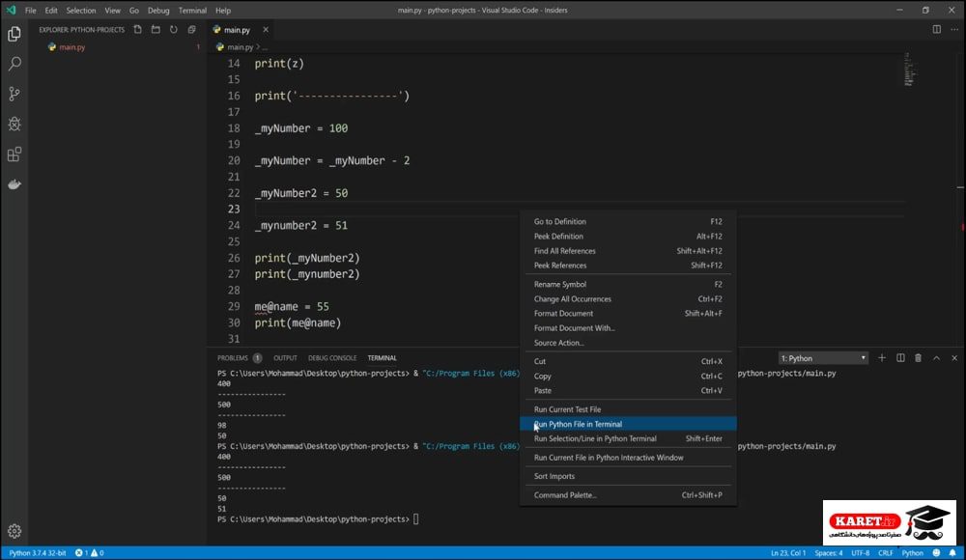Open the Selection menu
The height and width of the screenshot is (560, 966).
tap(81, 11)
